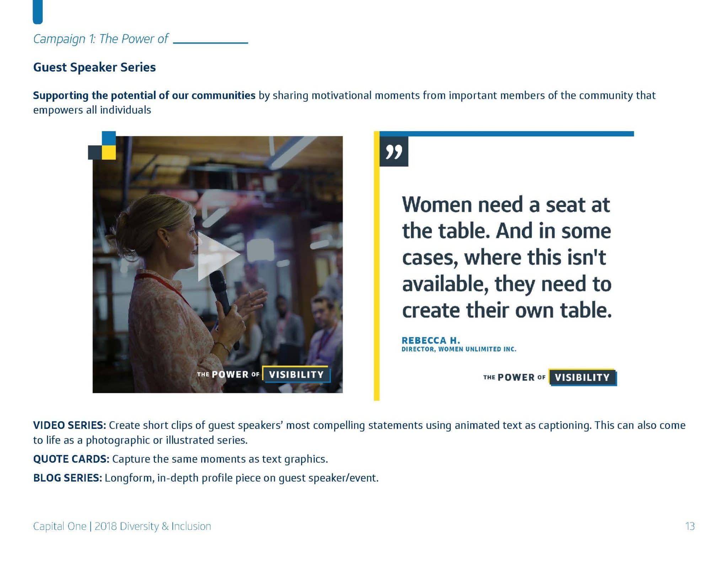Click the blue horizontal bar above the quote
Viewport: 728px width, 563px height.
tap(507, 134)
